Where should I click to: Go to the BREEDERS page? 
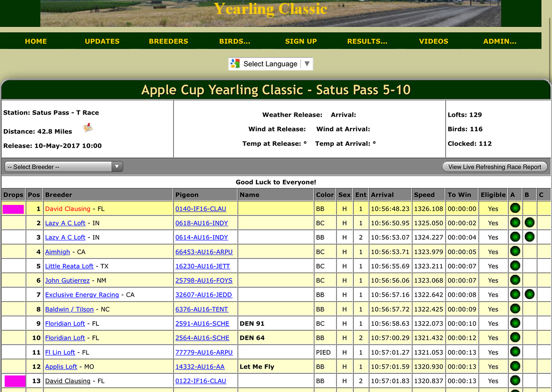click(x=168, y=41)
